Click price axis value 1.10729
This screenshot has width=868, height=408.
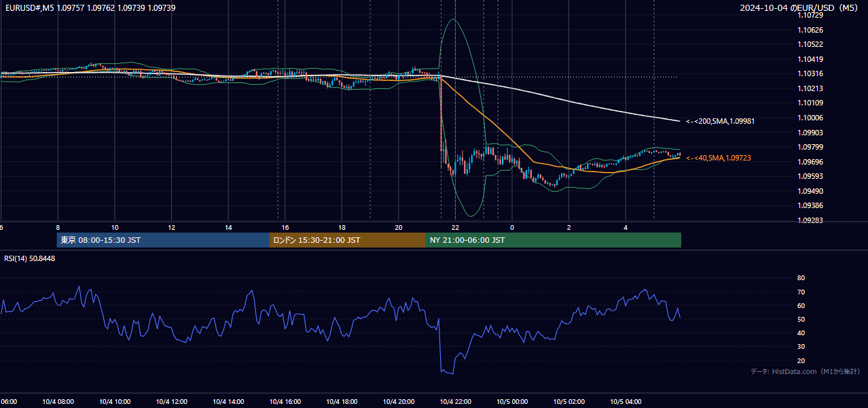click(x=810, y=15)
